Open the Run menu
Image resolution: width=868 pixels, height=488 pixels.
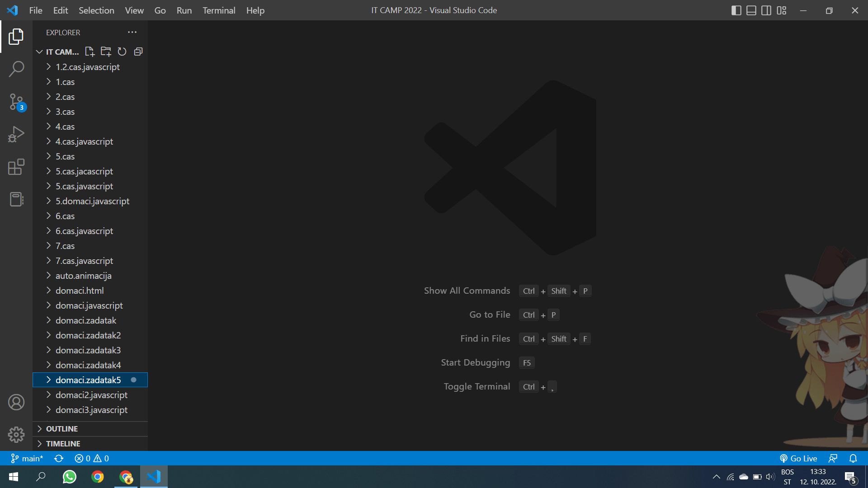184,10
